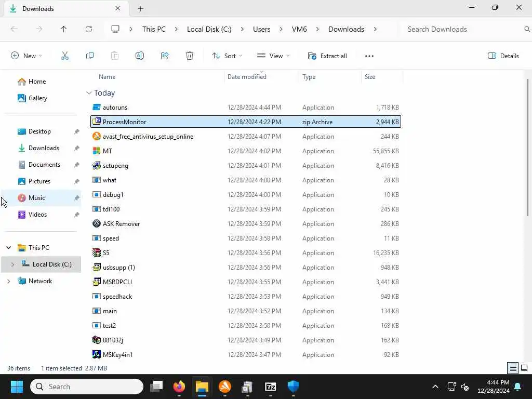Add a new File Explorer tab

click(140, 9)
